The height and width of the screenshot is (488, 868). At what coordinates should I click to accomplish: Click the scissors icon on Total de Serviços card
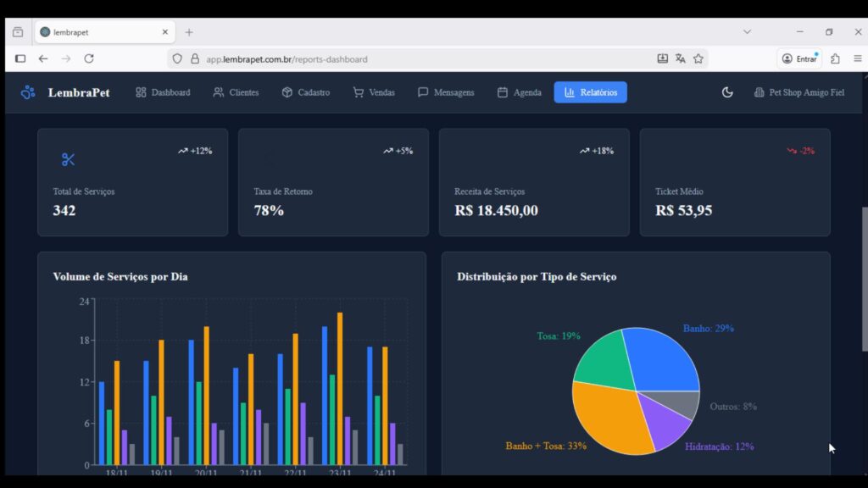(x=69, y=160)
